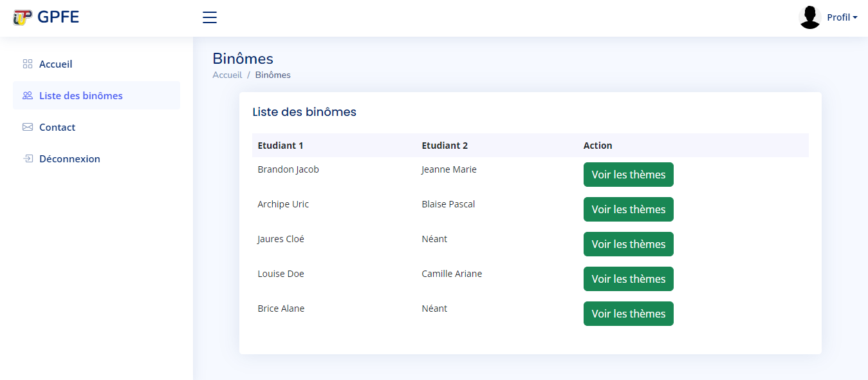
Task: Click the logout arrow icon beside Déconnexion
Action: [28, 158]
